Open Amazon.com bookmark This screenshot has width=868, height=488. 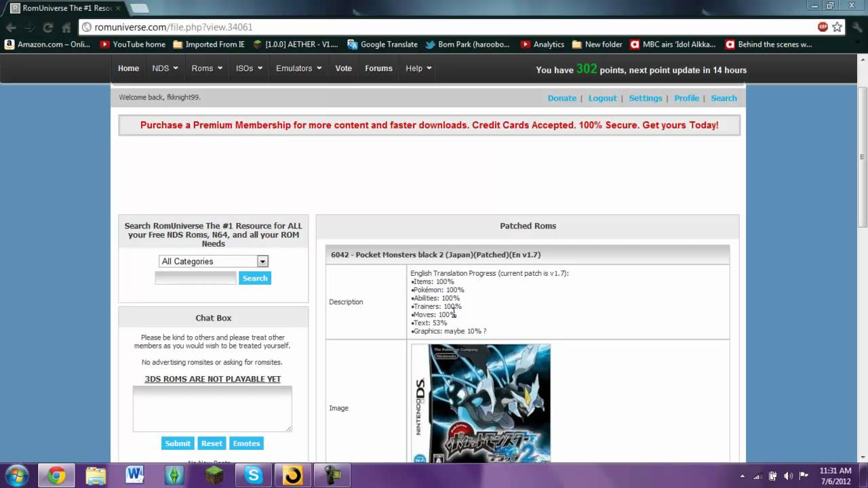pyautogui.click(x=47, y=44)
